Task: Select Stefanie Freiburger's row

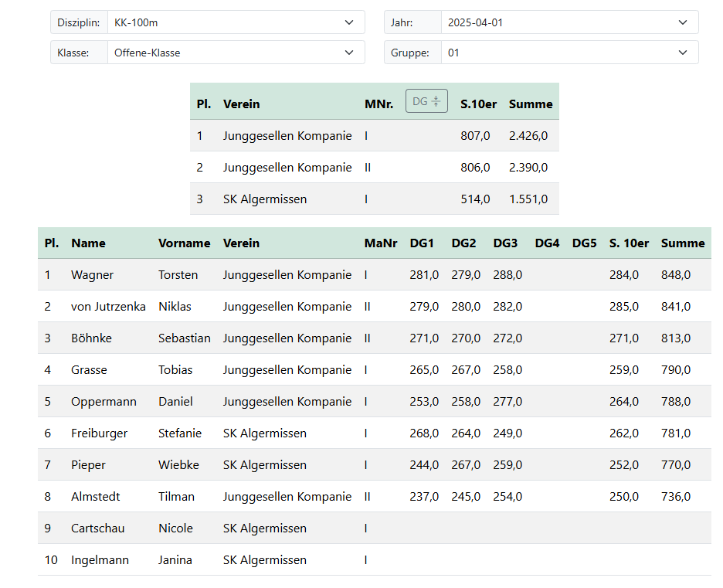Action: pos(374,433)
